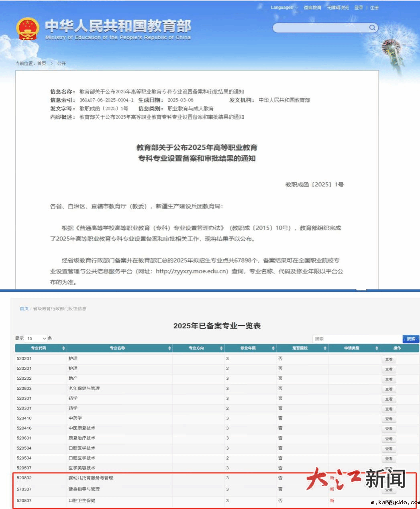Viewport: 420px width, 509px height.
Task: Click 查看 for the 助产 row
Action: click(389, 379)
